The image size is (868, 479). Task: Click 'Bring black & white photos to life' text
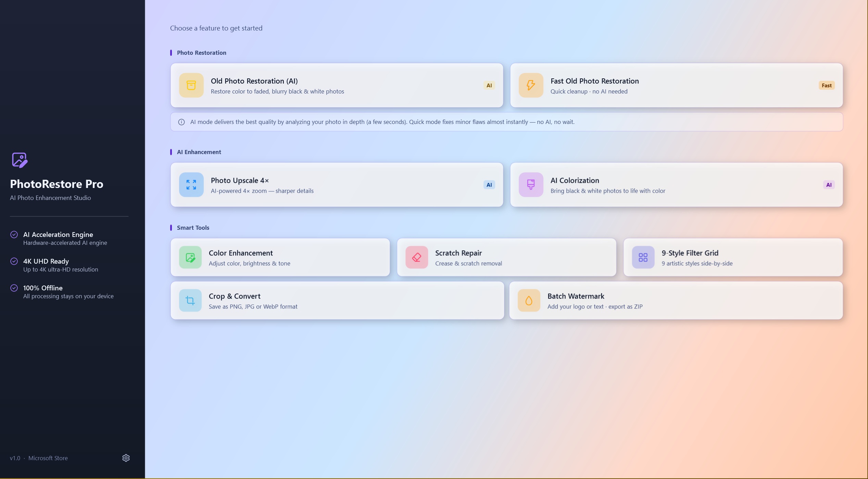pyautogui.click(x=608, y=191)
